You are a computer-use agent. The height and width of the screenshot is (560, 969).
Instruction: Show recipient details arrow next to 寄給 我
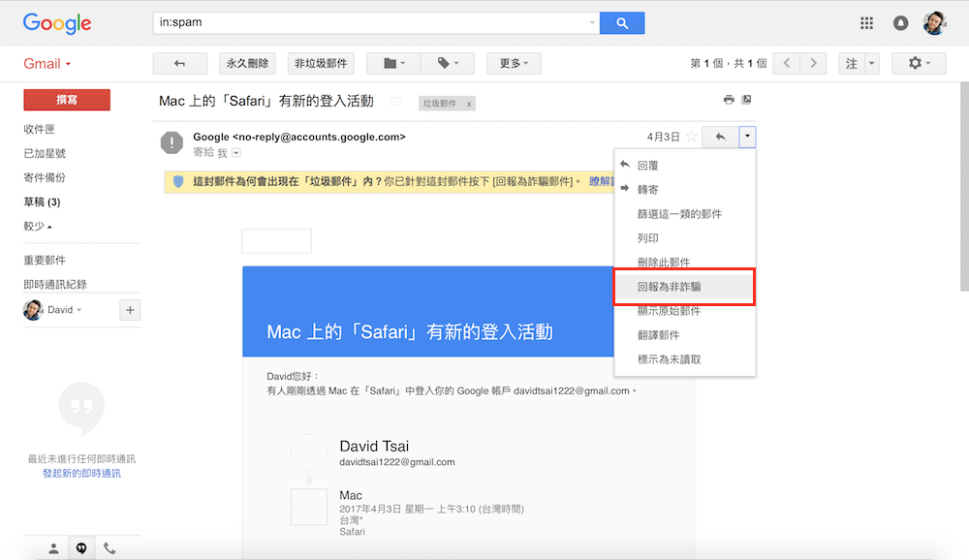point(235,153)
